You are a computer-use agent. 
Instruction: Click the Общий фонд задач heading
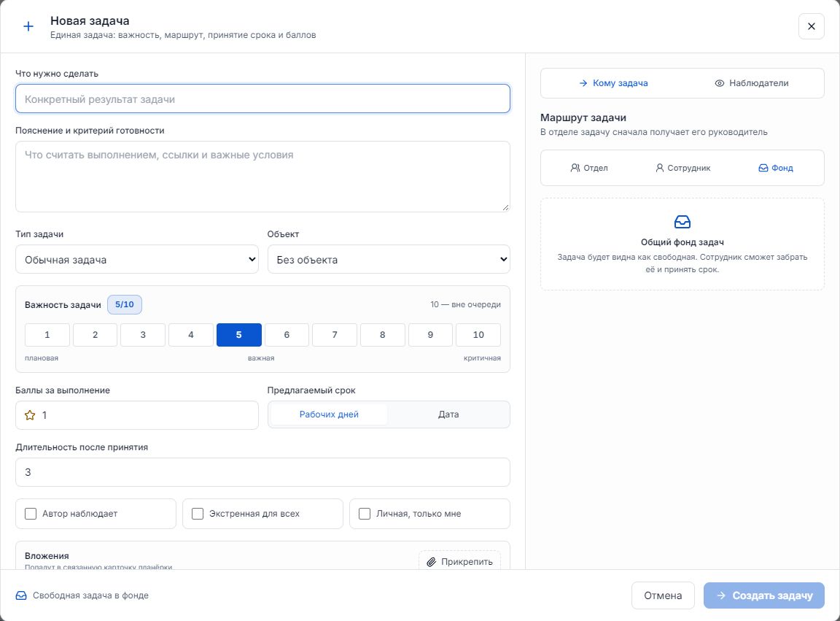point(682,242)
